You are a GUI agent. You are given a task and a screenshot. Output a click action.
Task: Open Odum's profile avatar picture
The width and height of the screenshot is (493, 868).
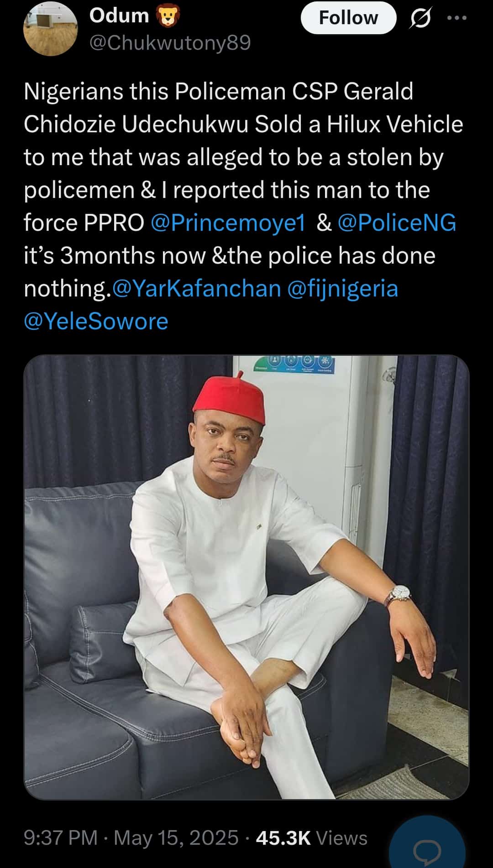(x=50, y=29)
